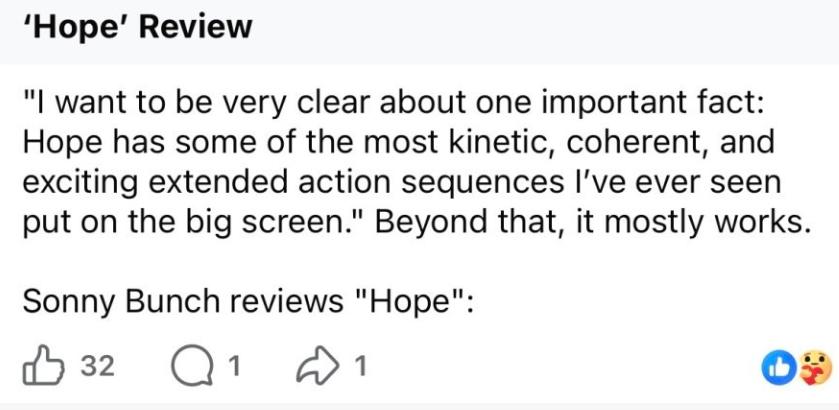Click the Care hugging-heart reaction emoji
The height and width of the screenshot is (410, 839).
pos(816,367)
